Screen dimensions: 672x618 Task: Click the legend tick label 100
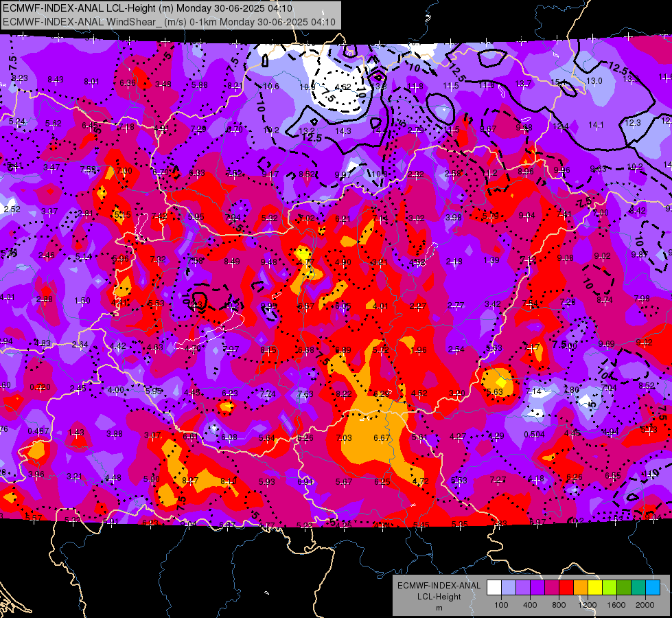click(501, 605)
